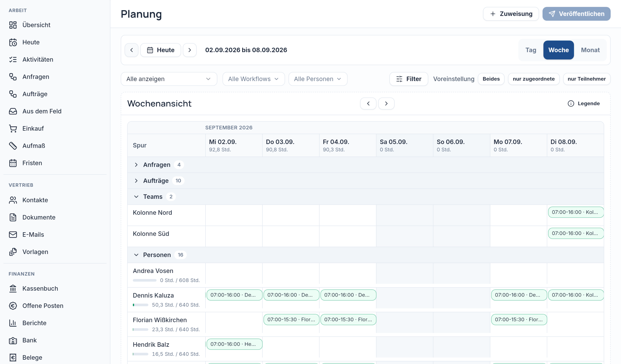Open Aktivitäten menu item label
This screenshot has width=621, height=364.
coord(38,60)
